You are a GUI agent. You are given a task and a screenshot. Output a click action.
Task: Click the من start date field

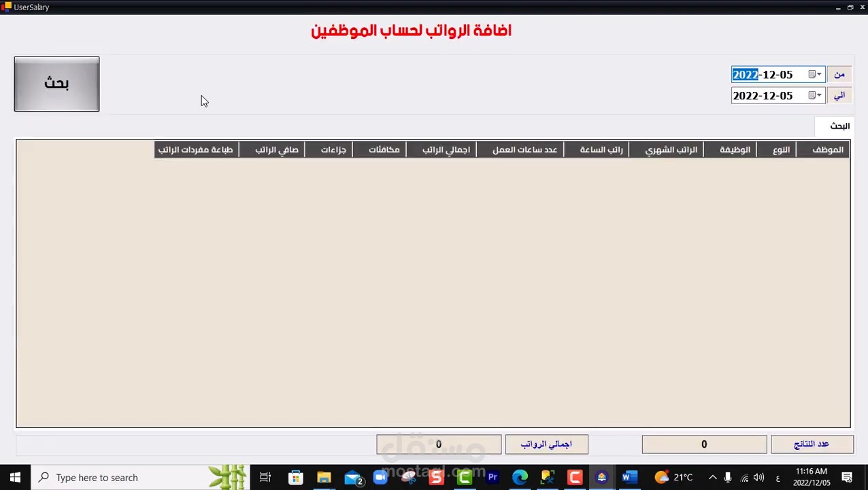click(778, 74)
